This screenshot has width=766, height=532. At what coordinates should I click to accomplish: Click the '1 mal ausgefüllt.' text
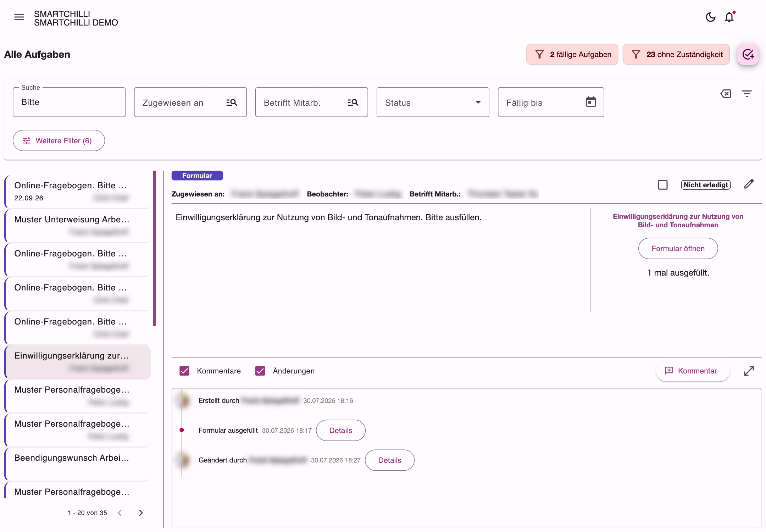678,273
